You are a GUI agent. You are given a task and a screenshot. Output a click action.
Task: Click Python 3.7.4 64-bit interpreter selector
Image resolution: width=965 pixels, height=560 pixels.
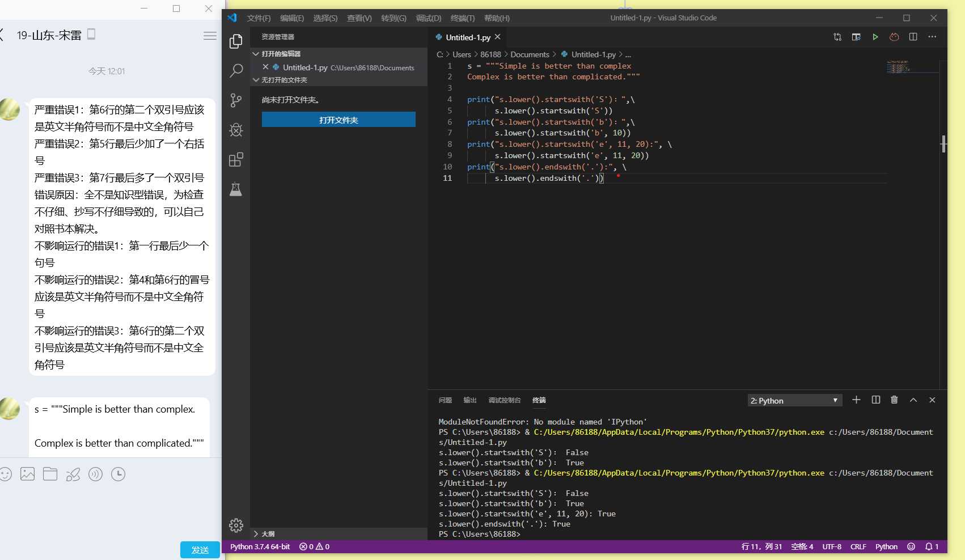coord(260,546)
